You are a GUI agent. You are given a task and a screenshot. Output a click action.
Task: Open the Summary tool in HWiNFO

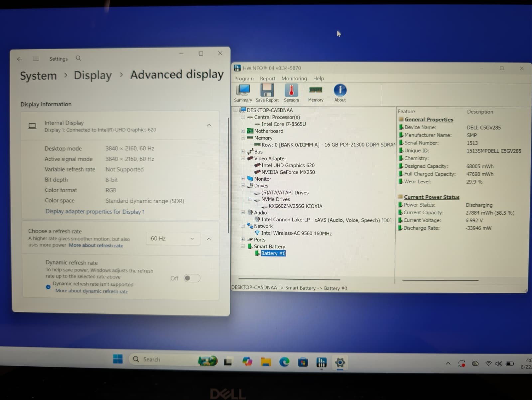[x=243, y=93]
